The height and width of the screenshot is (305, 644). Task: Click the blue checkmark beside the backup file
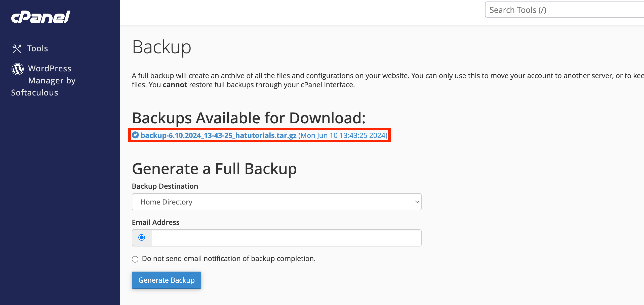(136, 135)
